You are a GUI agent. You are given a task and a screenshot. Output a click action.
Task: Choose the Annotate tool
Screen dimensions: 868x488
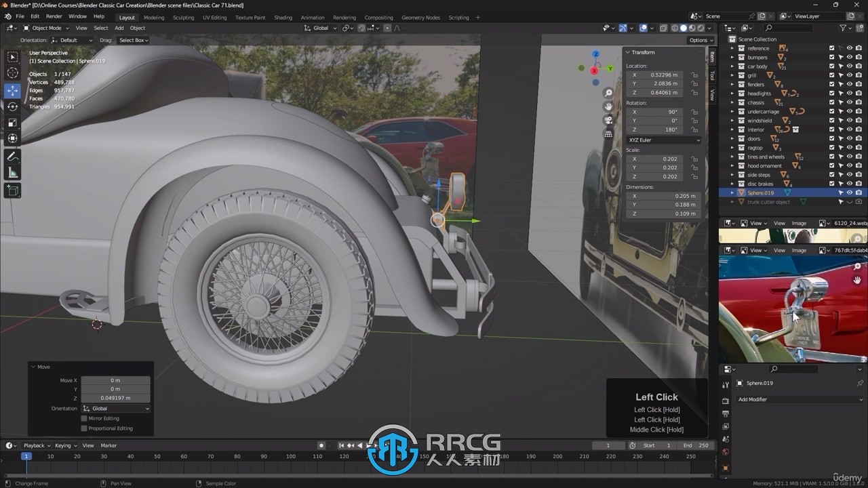12,157
